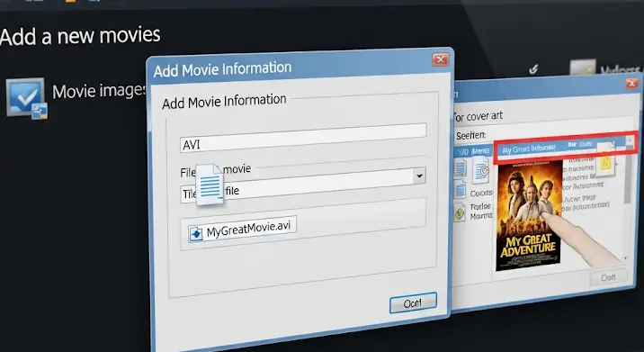Toggle the Movie images checkbox icon

click(x=26, y=99)
